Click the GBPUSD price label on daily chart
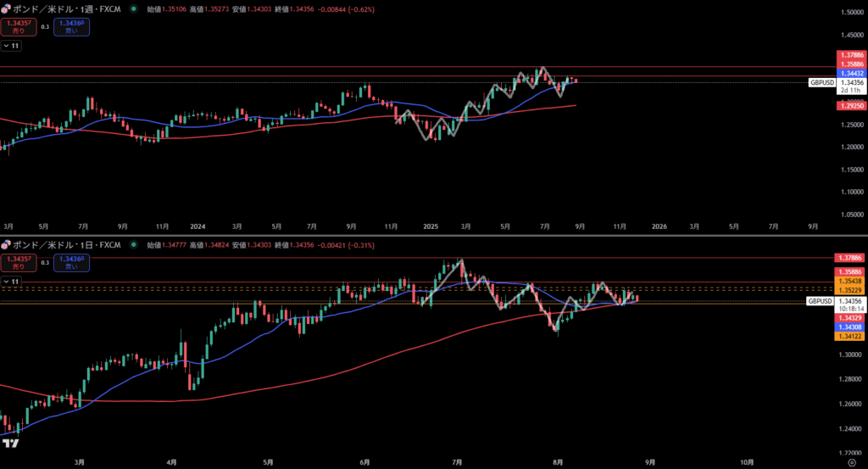The image size is (868, 469). (x=820, y=301)
